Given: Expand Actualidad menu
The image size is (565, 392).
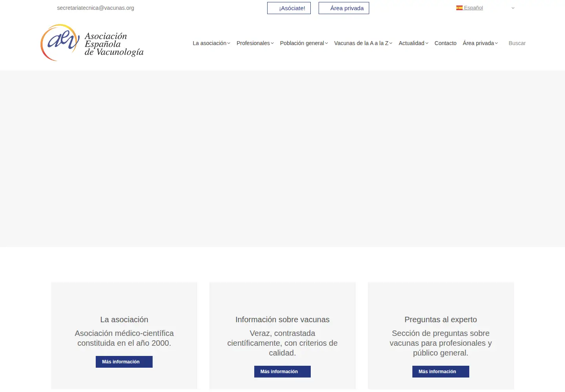Looking at the screenshot, I should point(414,43).
